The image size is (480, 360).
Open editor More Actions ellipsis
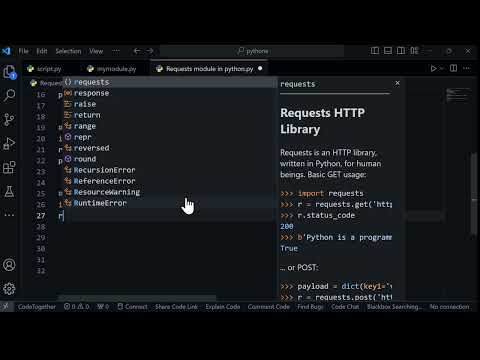[467, 68]
